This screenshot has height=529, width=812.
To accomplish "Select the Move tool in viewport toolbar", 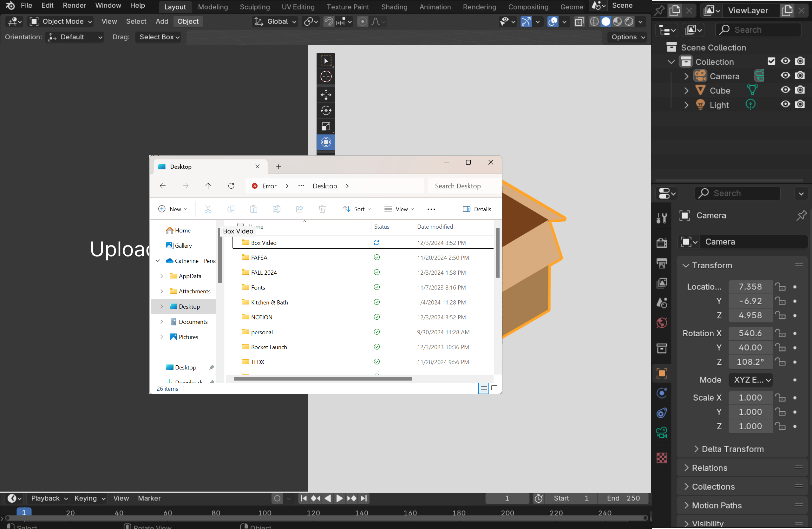I will (x=325, y=95).
